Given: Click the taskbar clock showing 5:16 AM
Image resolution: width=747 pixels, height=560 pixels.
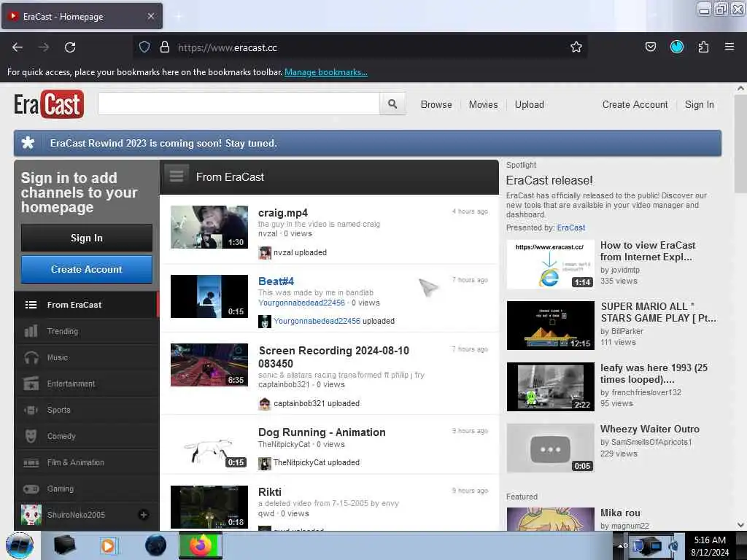Looking at the screenshot, I should tap(710, 545).
